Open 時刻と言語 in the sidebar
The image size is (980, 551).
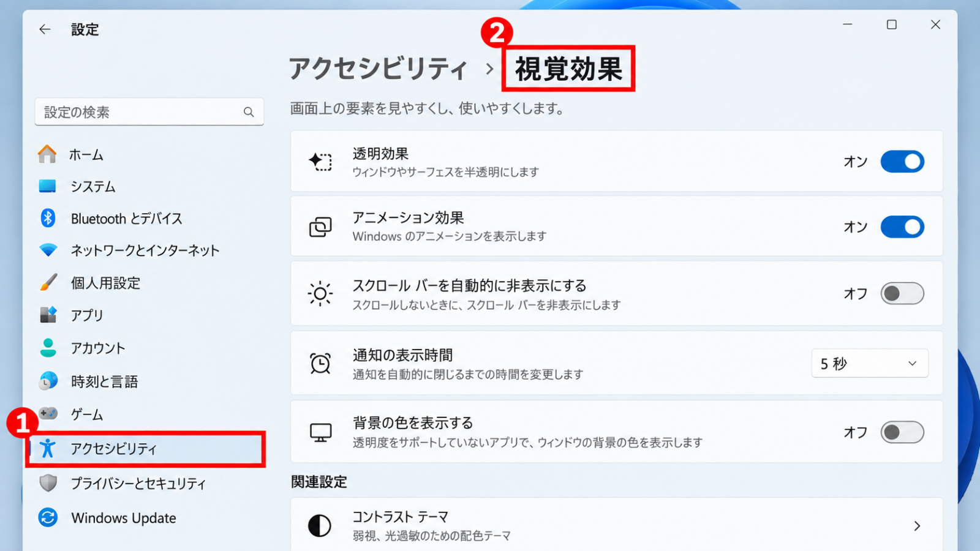coord(104,381)
